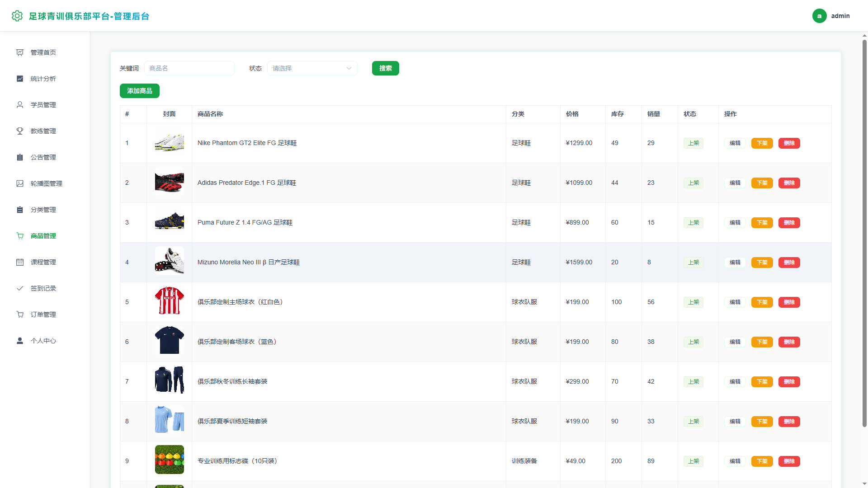Delete the 俱乐部夏季训练短袖套装 product
The width and height of the screenshot is (868, 488).
[789, 422]
